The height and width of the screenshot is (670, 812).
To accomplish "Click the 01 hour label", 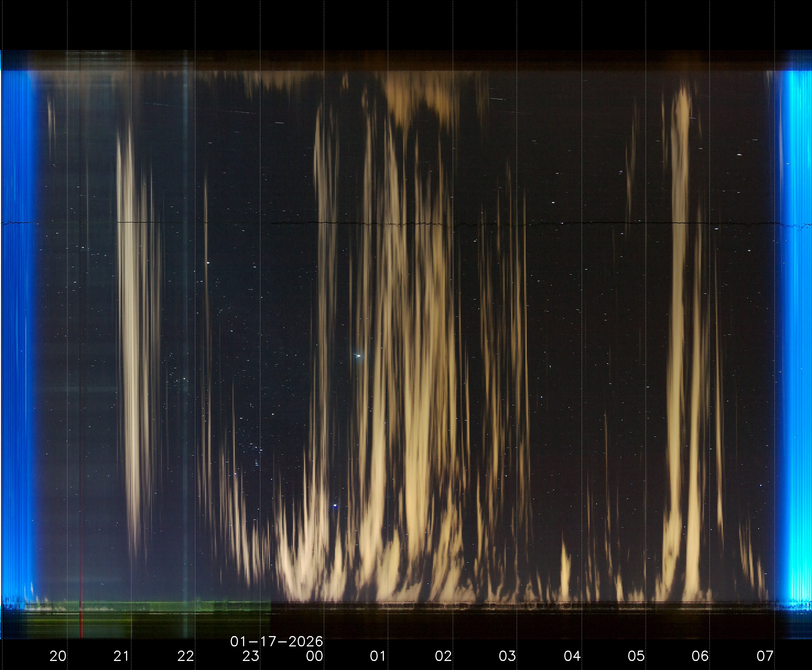I will tap(378, 656).
